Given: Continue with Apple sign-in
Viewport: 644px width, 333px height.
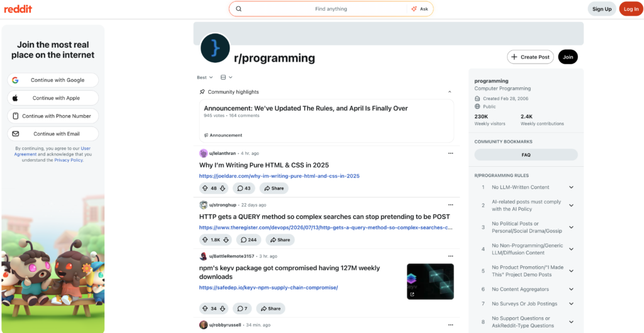Looking at the screenshot, I should [x=53, y=98].
